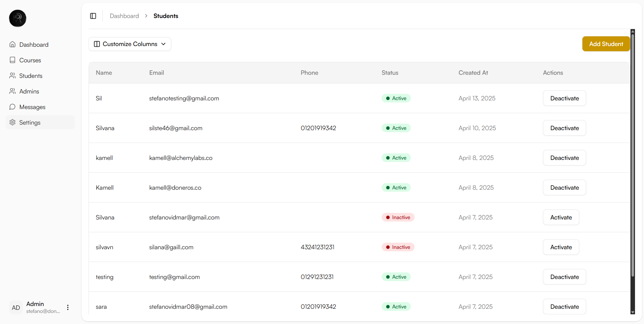Activate the student silana@gaill.com

coord(561,247)
